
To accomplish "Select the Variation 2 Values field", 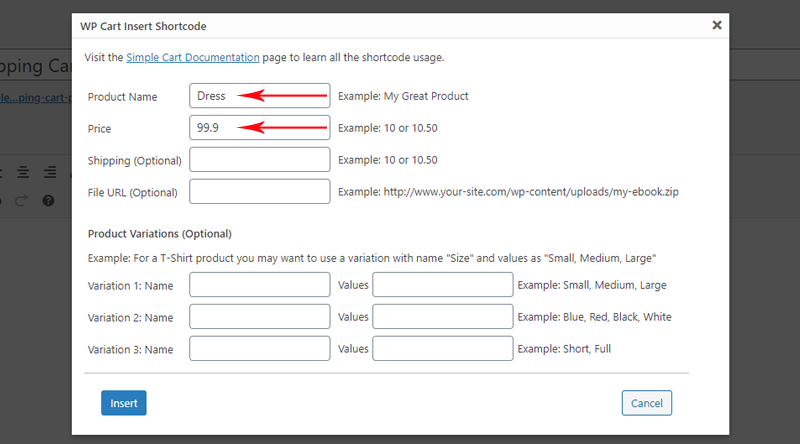I will (x=443, y=316).
